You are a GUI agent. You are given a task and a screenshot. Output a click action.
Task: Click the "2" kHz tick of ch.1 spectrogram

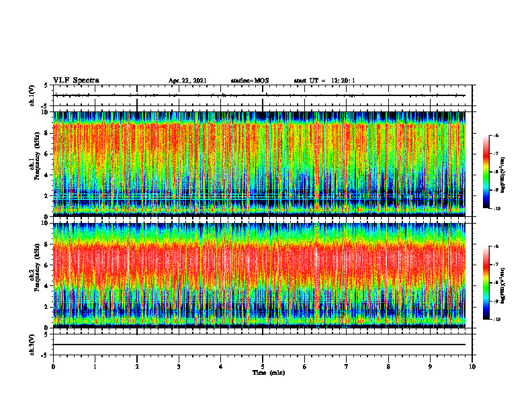tap(47, 196)
